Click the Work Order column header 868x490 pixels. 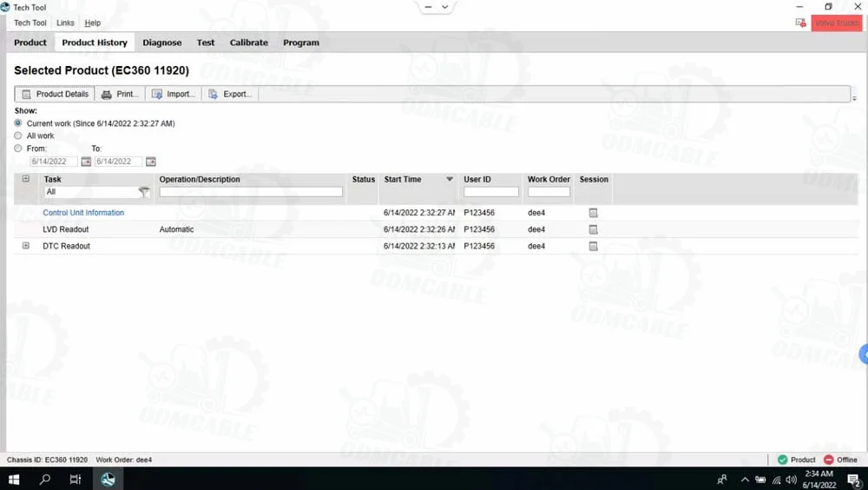click(549, 179)
